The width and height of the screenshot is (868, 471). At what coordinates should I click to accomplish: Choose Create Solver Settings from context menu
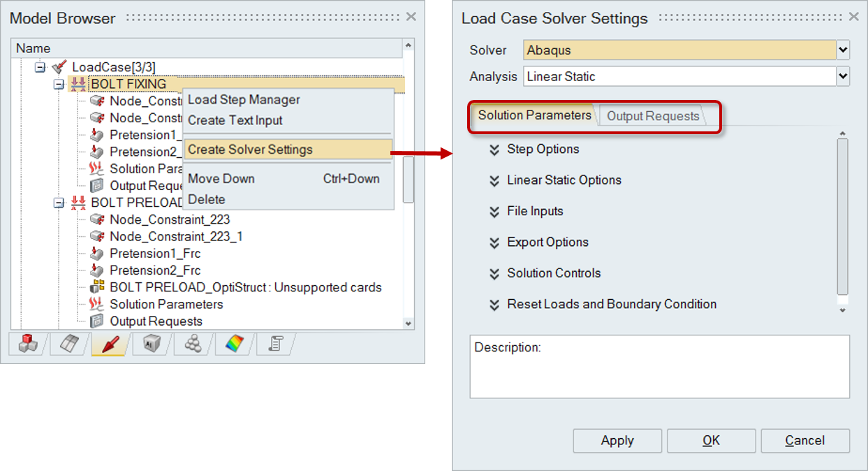point(288,150)
